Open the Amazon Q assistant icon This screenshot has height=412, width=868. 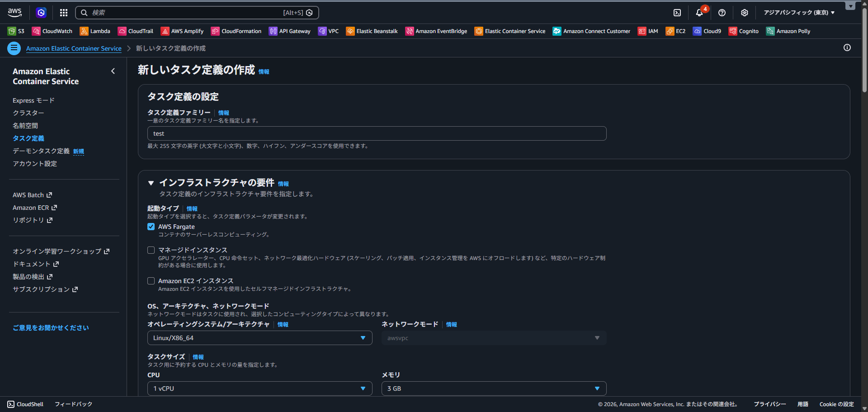(x=41, y=13)
